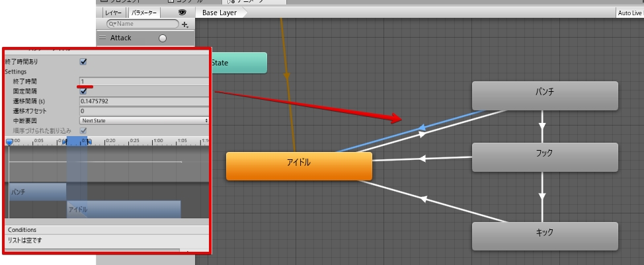The image size is (644, 265).
Task: Select the アイドル clip in transition timeline
Action: pyautogui.click(x=124, y=209)
